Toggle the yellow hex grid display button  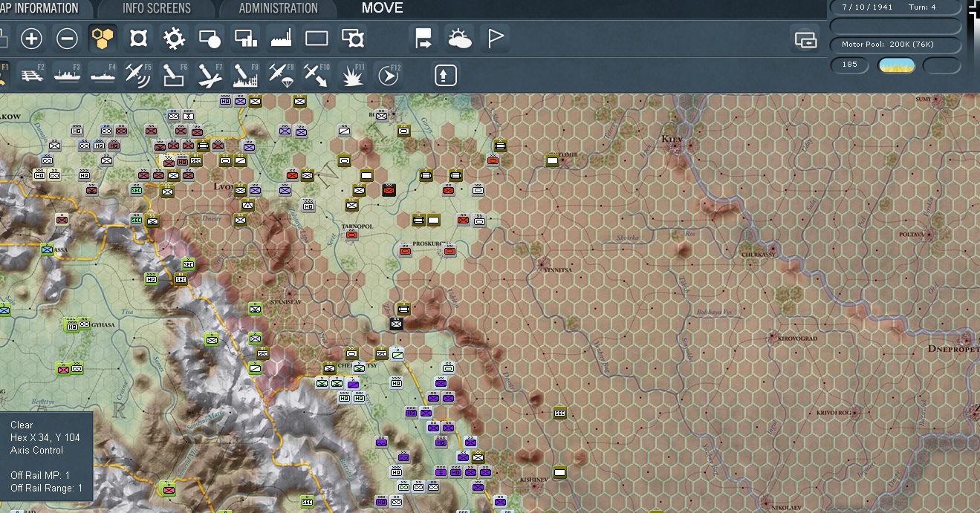click(x=103, y=39)
